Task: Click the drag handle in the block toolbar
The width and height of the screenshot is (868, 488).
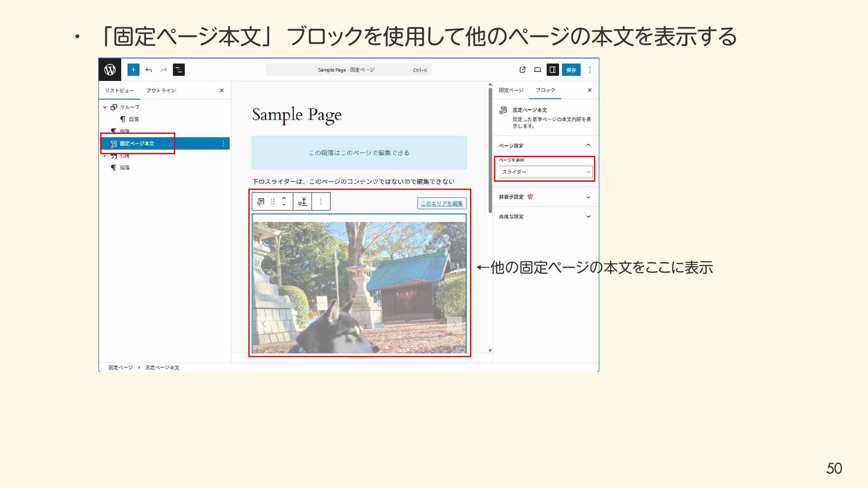Action: pos(273,202)
